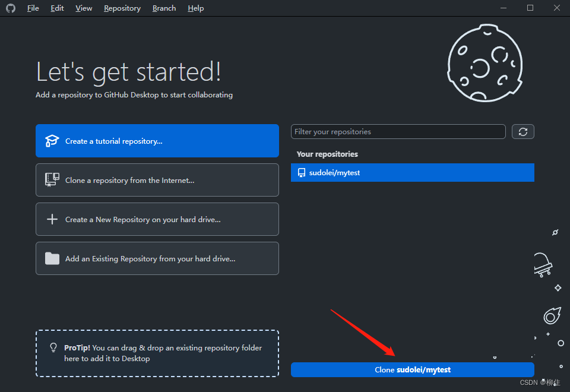The height and width of the screenshot is (392, 570).
Task: Click the folder icon for existing repository
Action: (52, 258)
